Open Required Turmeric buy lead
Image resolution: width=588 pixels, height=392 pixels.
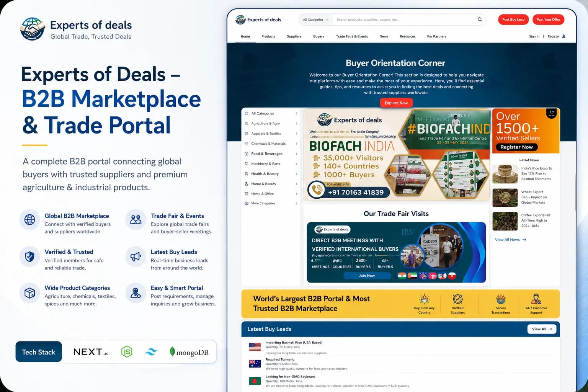[x=280, y=359]
